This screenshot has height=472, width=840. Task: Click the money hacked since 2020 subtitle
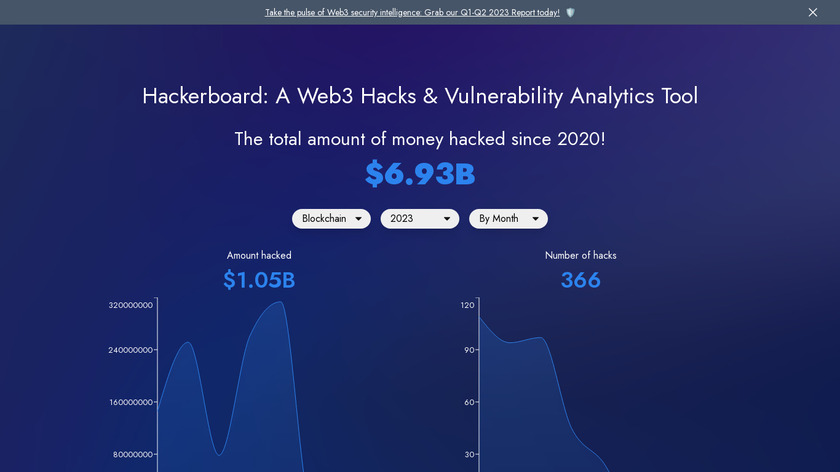click(x=420, y=139)
